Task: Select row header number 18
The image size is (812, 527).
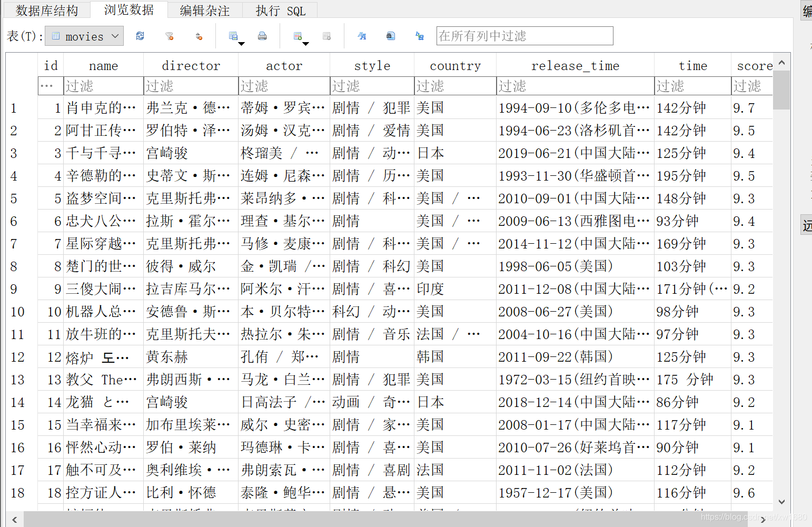Action: 22,493
